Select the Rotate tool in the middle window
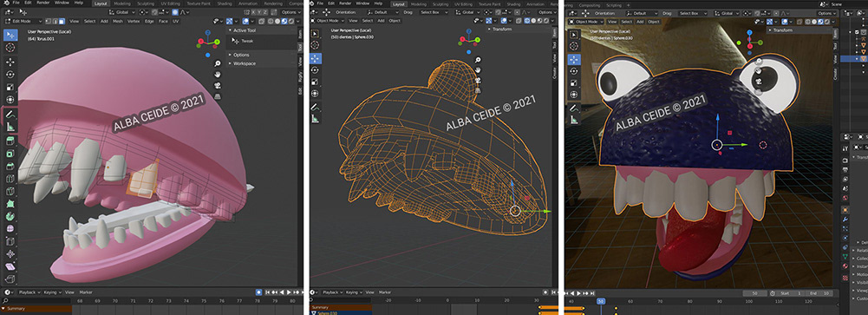The height and width of the screenshot is (315, 868). tap(315, 69)
